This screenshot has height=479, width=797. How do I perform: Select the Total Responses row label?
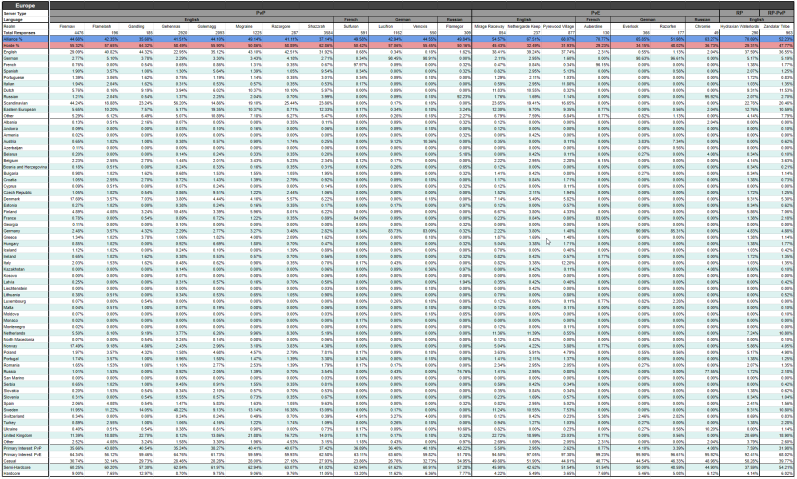[x=16, y=32]
